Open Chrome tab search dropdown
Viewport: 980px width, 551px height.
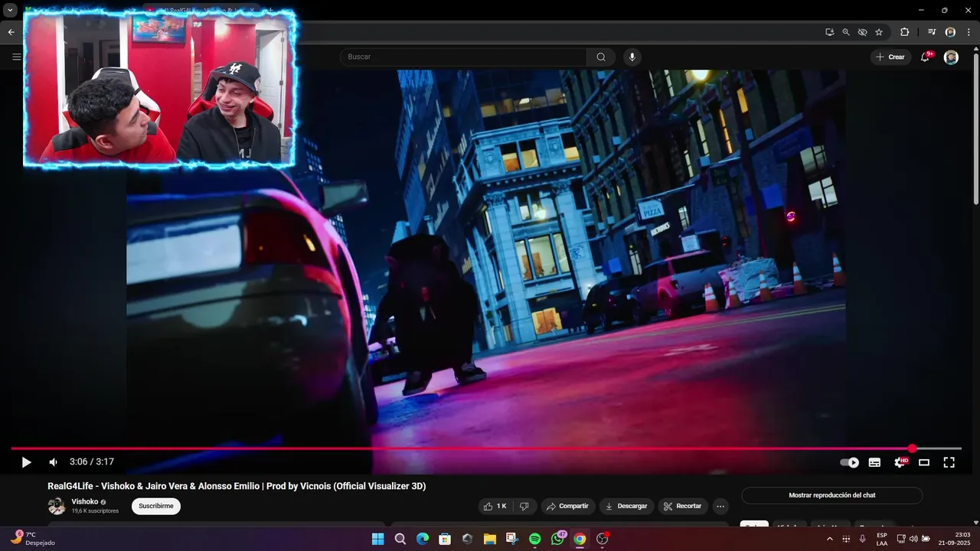click(11, 11)
